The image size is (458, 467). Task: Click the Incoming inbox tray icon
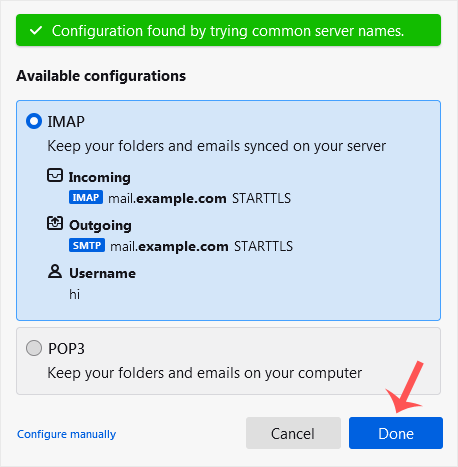55,175
